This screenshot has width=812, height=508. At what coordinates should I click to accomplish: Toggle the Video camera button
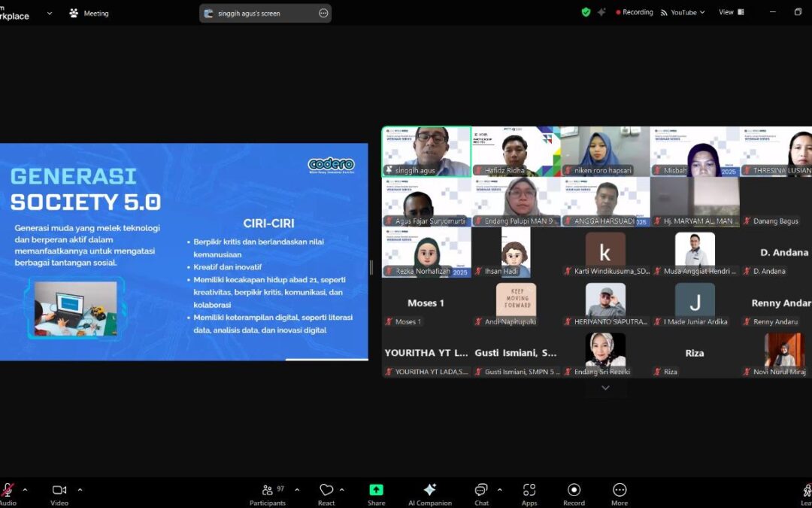coord(59,490)
